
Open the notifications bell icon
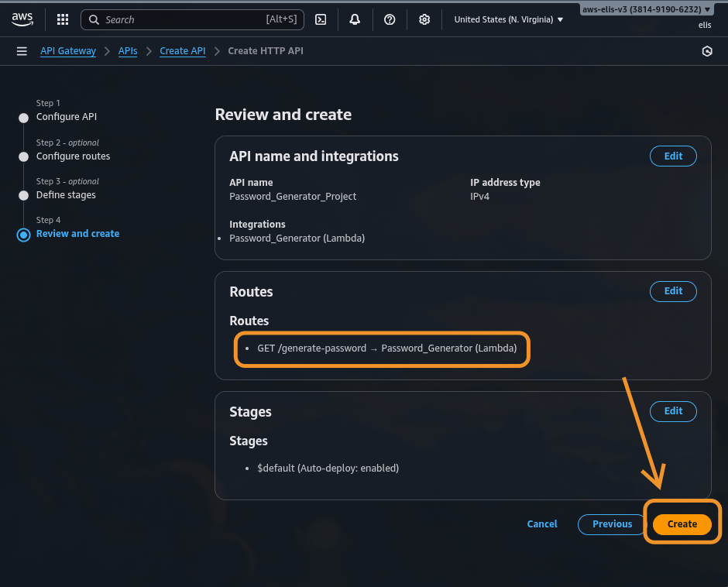(355, 19)
